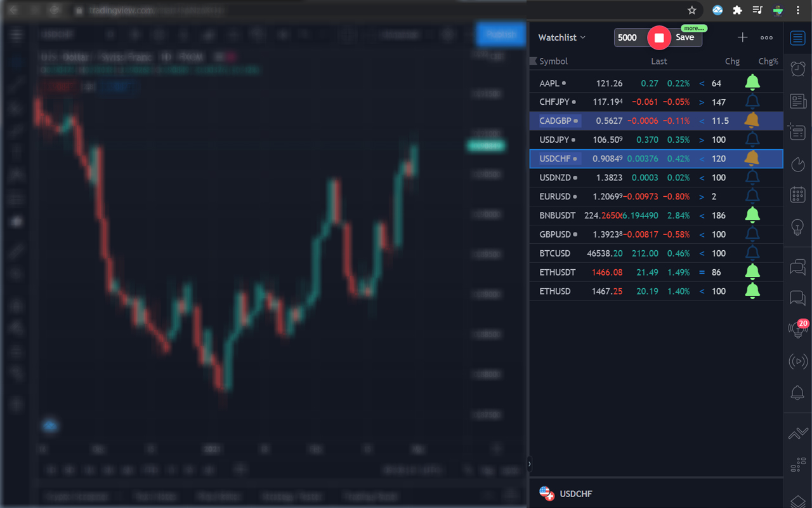The image size is (812, 508).
Task: Select USDCHF symbol in details footer
Action: (576, 493)
